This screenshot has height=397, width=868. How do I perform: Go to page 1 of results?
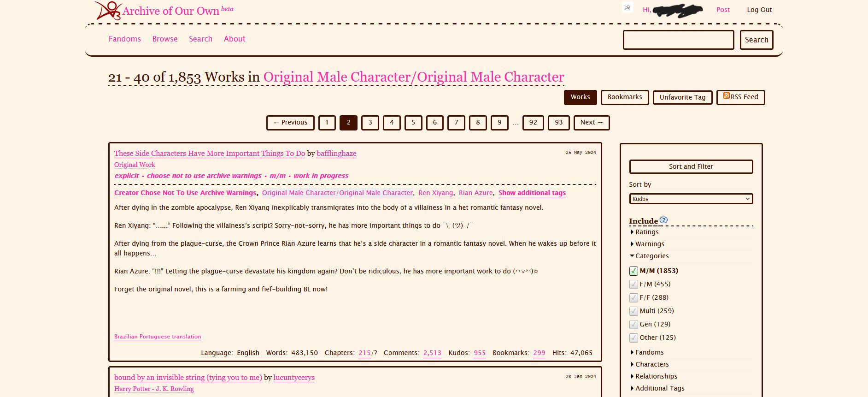[327, 123]
